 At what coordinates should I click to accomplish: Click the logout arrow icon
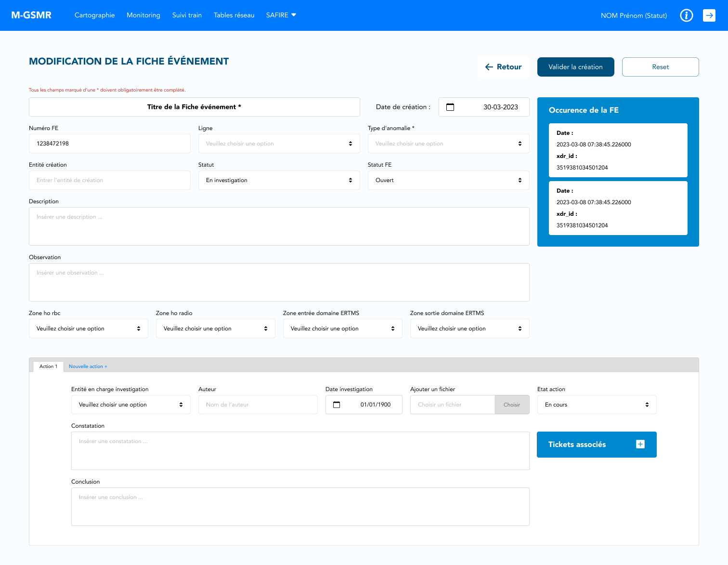709,15
